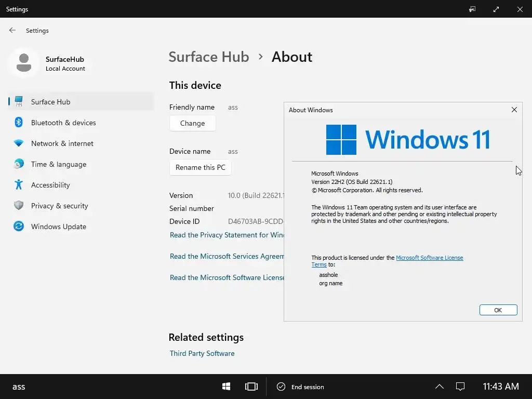Open the Start menu button
The image size is (532, 399).
pyautogui.click(x=227, y=387)
